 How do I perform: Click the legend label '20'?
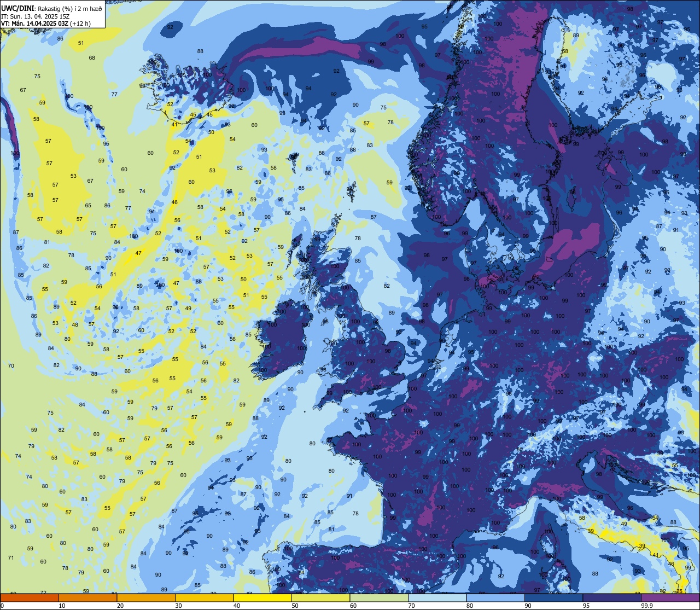coord(120,606)
